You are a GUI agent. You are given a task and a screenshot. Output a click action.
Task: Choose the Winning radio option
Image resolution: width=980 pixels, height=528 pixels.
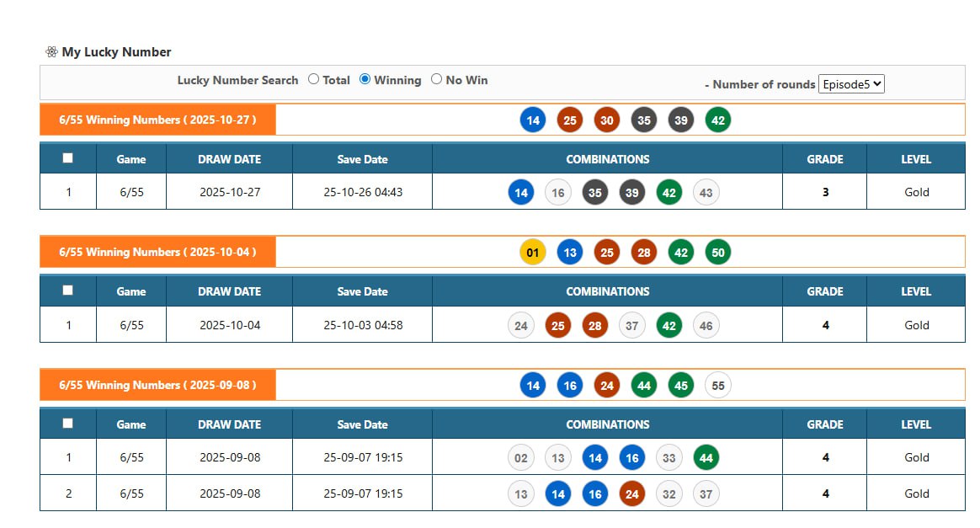click(365, 80)
